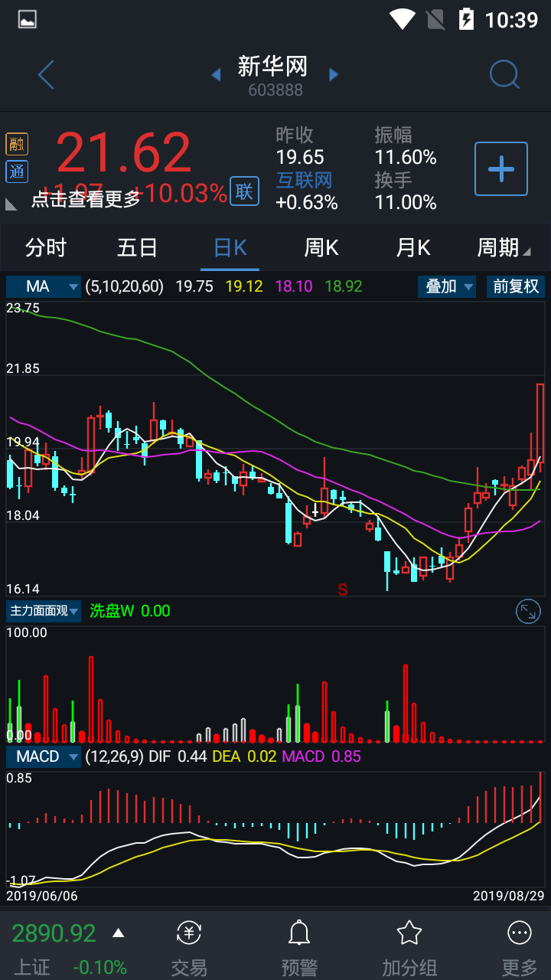Select the 日K tab
The height and width of the screenshot is (980, 551).
230,247
